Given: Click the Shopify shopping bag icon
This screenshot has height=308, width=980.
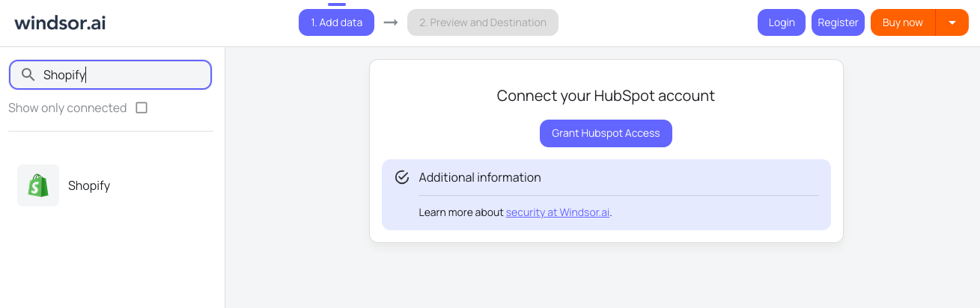Looking at the screenshot, I should [38, 185].
